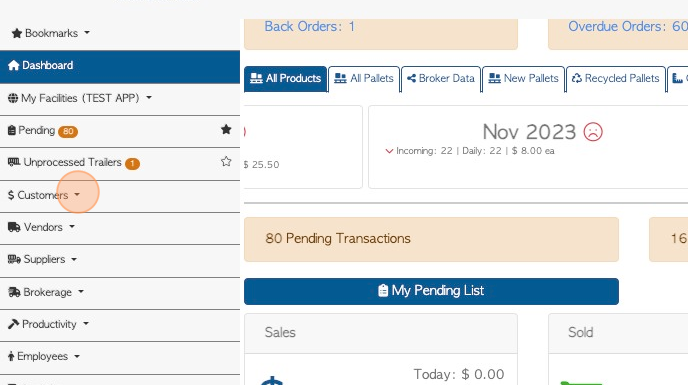Screen dimensions: 688x385
Task: Expand the Customers menu
Action: (x=44, y=195)
